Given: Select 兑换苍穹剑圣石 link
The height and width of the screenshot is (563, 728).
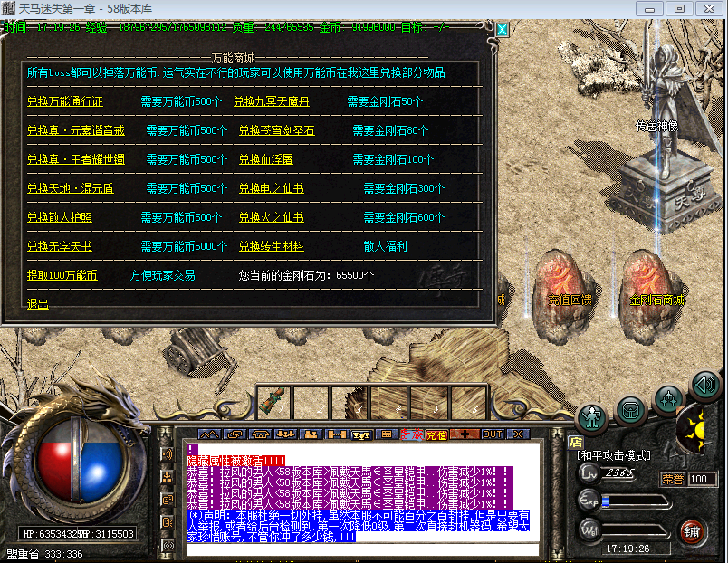Looking at the screenshot, I should point(277,130).
